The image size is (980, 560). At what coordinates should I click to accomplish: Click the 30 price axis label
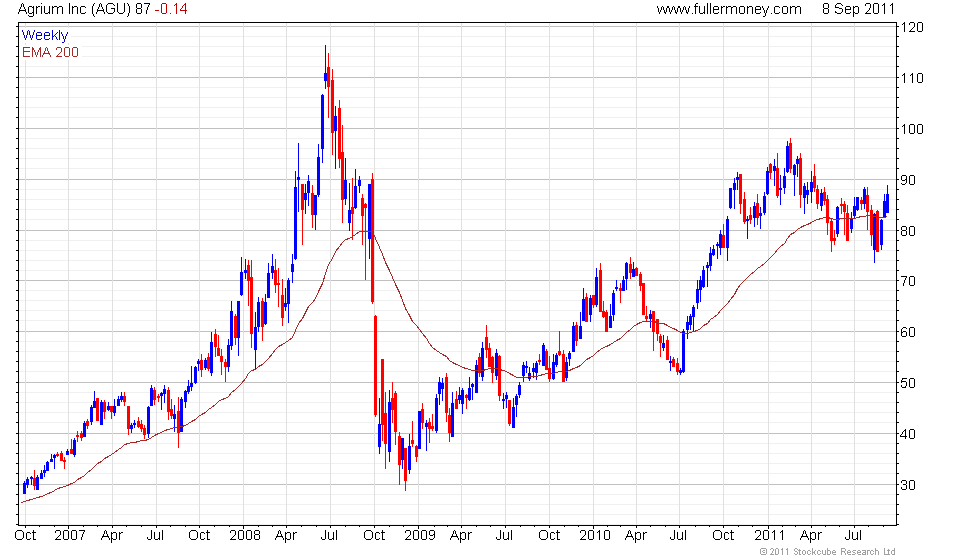pos(908,485)
